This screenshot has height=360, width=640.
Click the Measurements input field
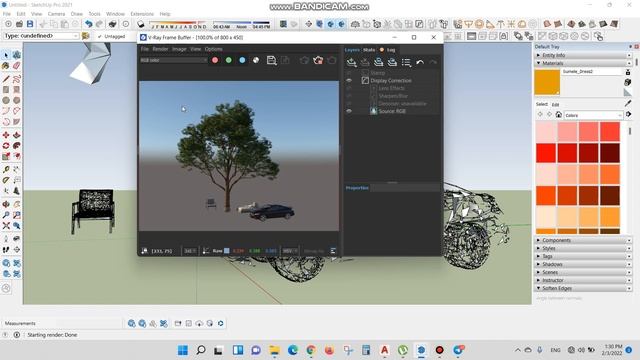[80, 323]
